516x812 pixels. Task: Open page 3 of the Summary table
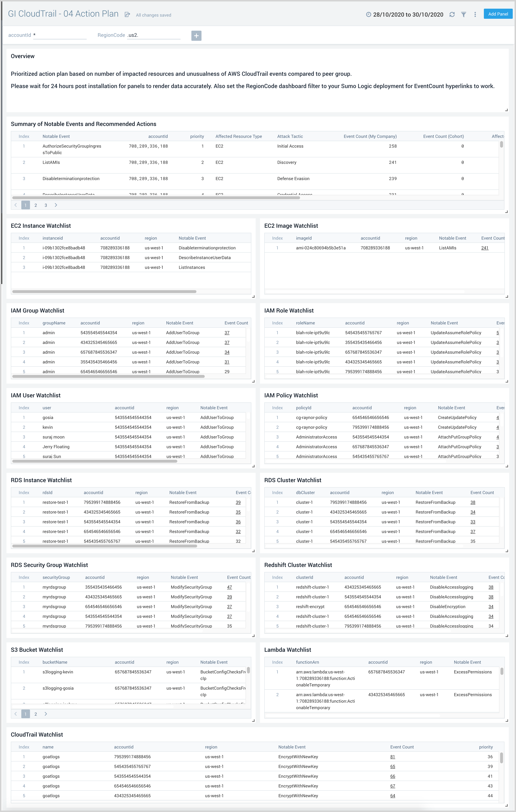pyautogui.click(x=46, y=205)
